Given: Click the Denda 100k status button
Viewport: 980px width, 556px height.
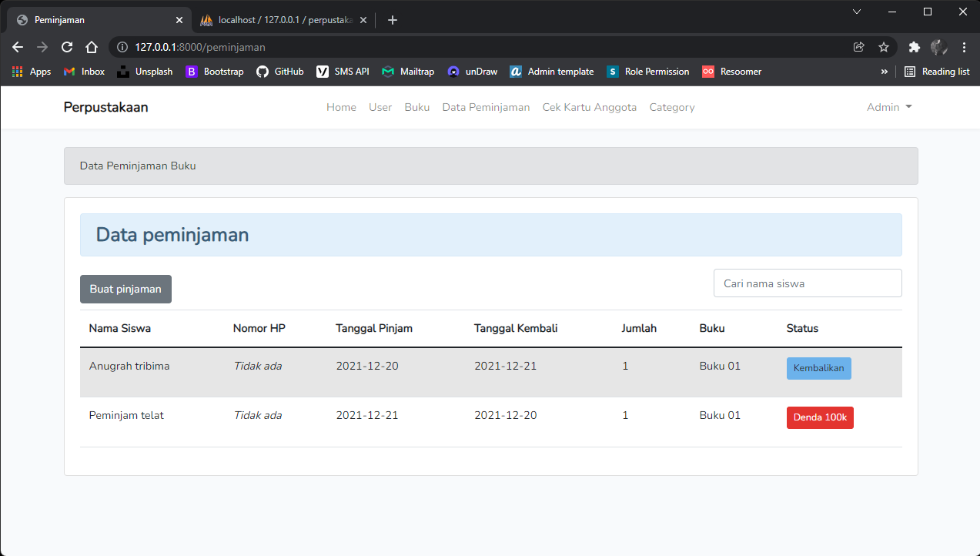Looking at the screenshot, I should click(819, 417).
